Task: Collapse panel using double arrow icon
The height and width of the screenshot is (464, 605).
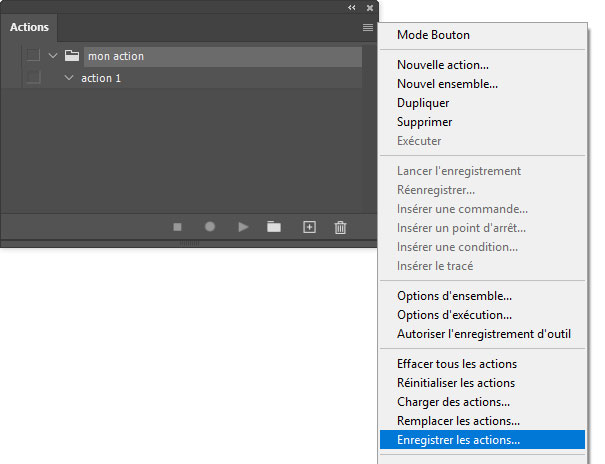Action: [352, 7]
